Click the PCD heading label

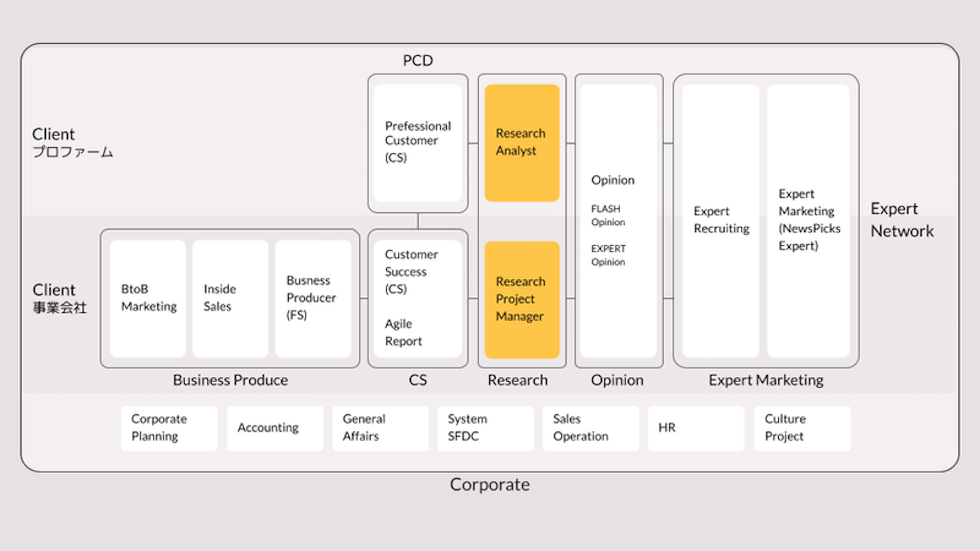coord(418,60)
